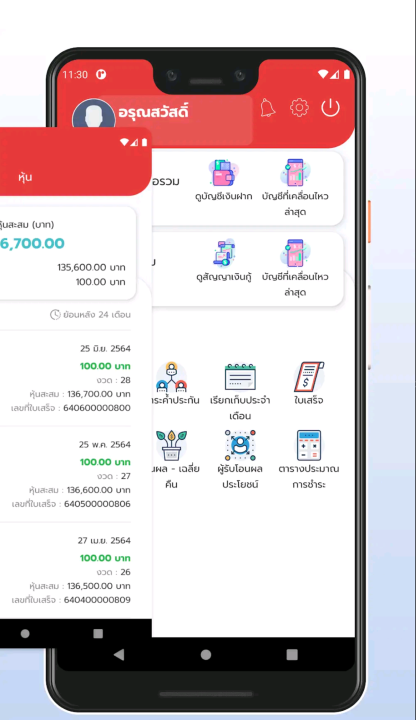Viewport: 416px width, 720px height.
Task: Open the 25 มิ.ย. 2564 share transaction
Action: tap(65, 378)
